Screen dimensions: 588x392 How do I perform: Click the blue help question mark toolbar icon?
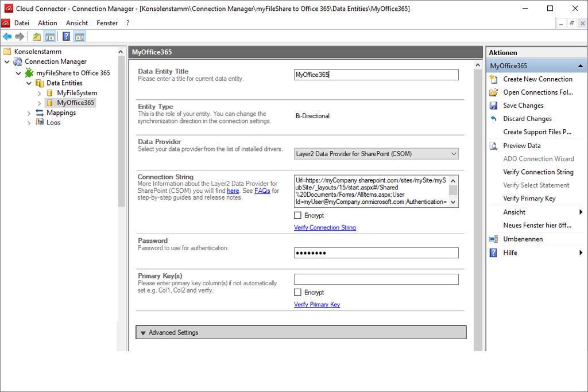click(66, 37)
